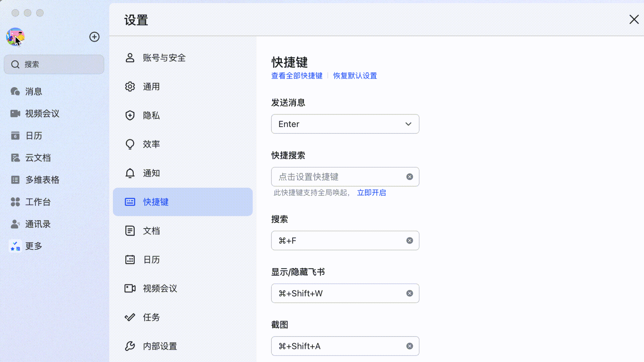The width and height of the screenshot is (644, 362).
Task: Open the 工作台 workbench icon
Action: [x=15, y=202]
